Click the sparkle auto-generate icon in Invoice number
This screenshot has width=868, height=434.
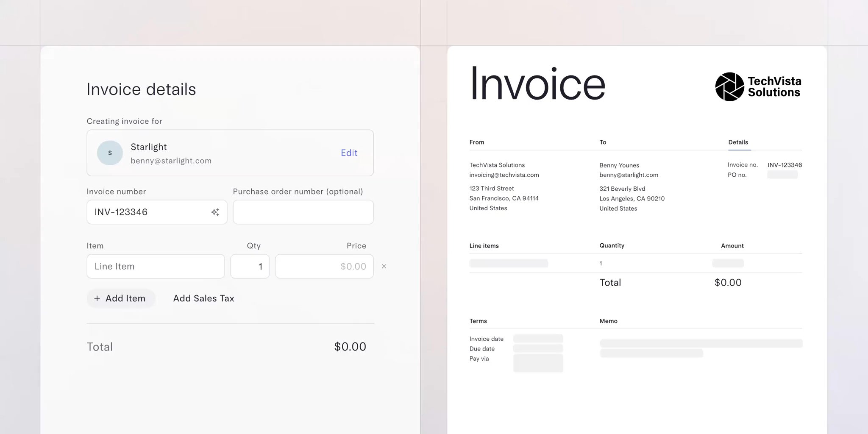click(215, 212)
